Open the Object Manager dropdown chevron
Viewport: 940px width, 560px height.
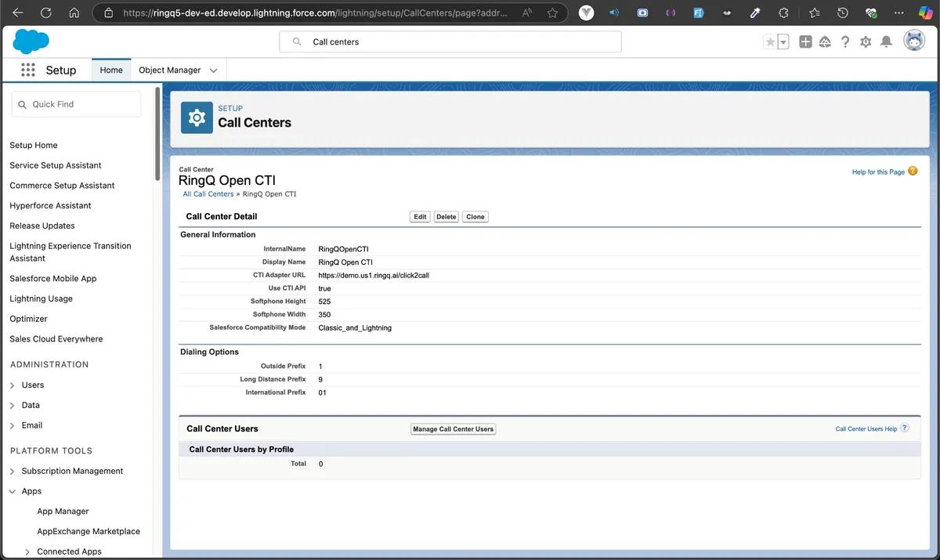[213, 70]
